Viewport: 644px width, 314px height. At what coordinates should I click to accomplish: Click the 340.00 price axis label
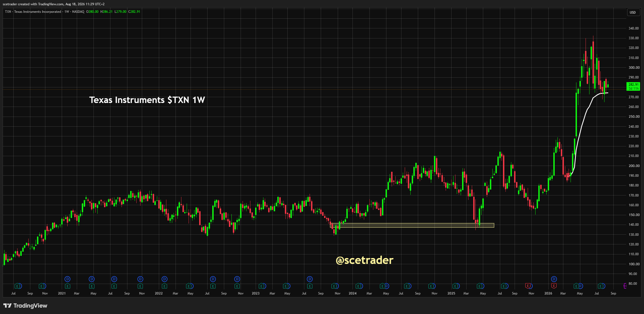(634, 28)
